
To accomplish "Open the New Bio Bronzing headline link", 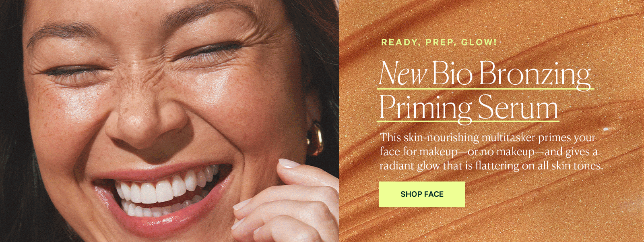I will (x=485, y=74).
